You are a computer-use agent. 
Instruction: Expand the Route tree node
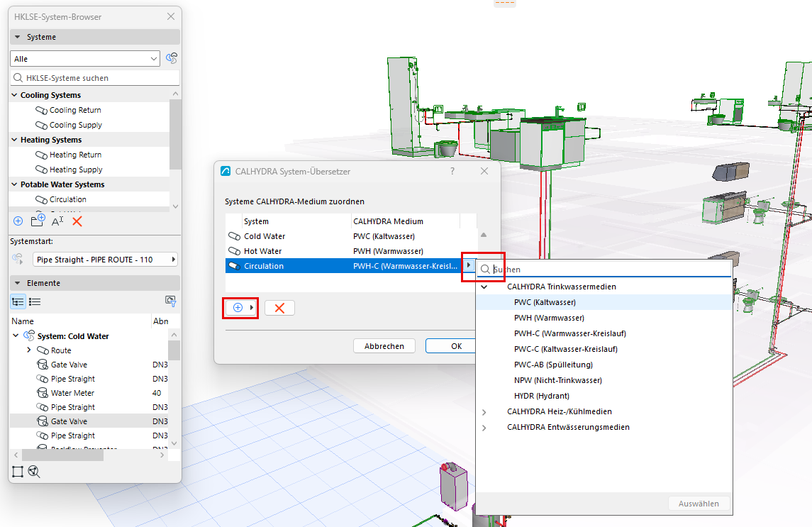pyautogui.click(x=29, y=350)
